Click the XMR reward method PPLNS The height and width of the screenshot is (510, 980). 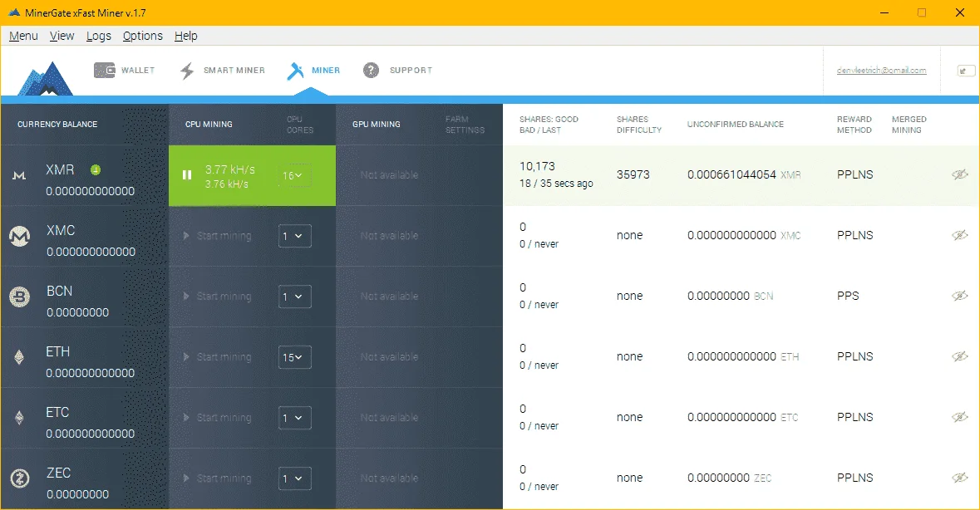(855, 174)
